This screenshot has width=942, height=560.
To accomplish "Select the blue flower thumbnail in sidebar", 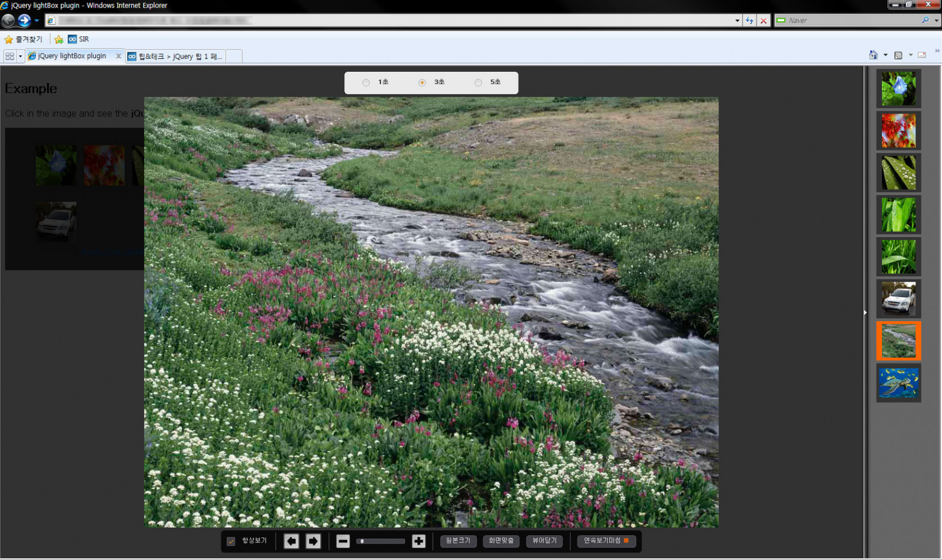I will (x=898, y=89).
